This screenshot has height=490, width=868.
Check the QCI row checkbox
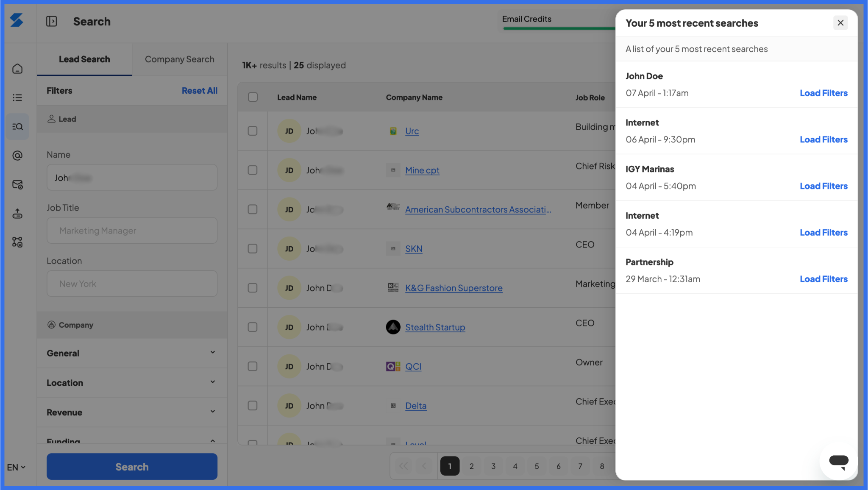click(x=253, y=366)
